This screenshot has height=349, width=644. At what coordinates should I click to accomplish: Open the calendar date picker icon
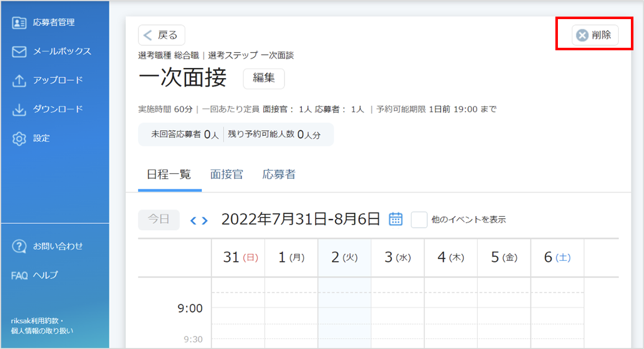point(396,219)
